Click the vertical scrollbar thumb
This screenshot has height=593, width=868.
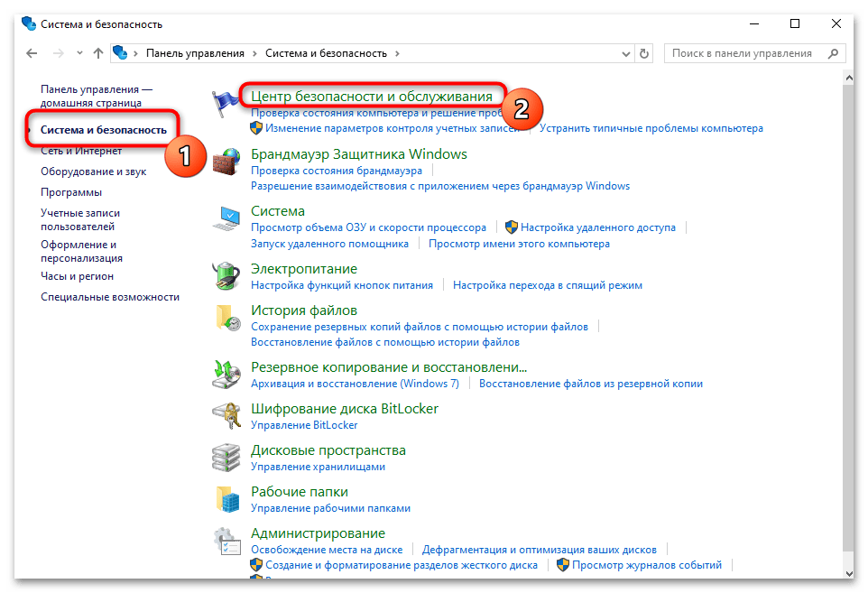(x=849, y=318)
